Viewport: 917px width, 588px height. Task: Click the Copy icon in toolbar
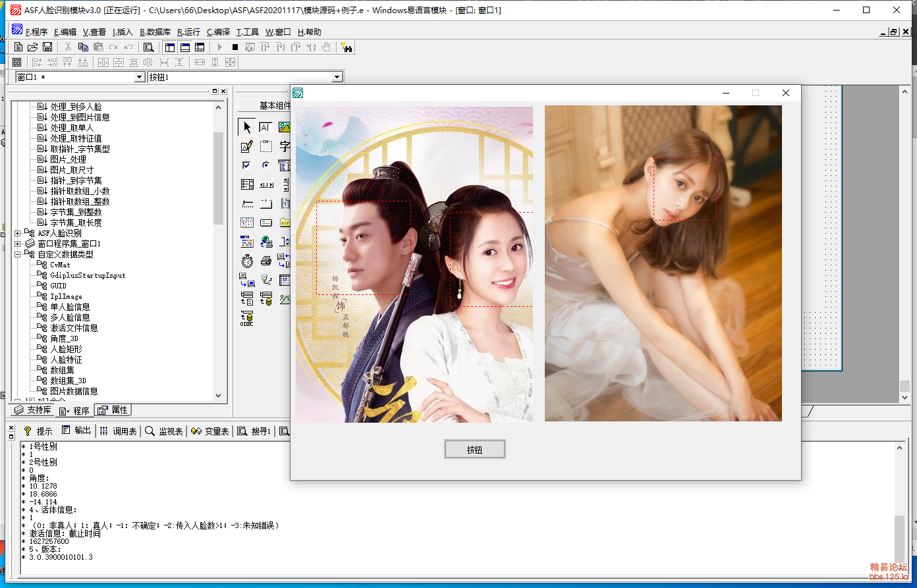pyautogui.click(x=83, y=47)
